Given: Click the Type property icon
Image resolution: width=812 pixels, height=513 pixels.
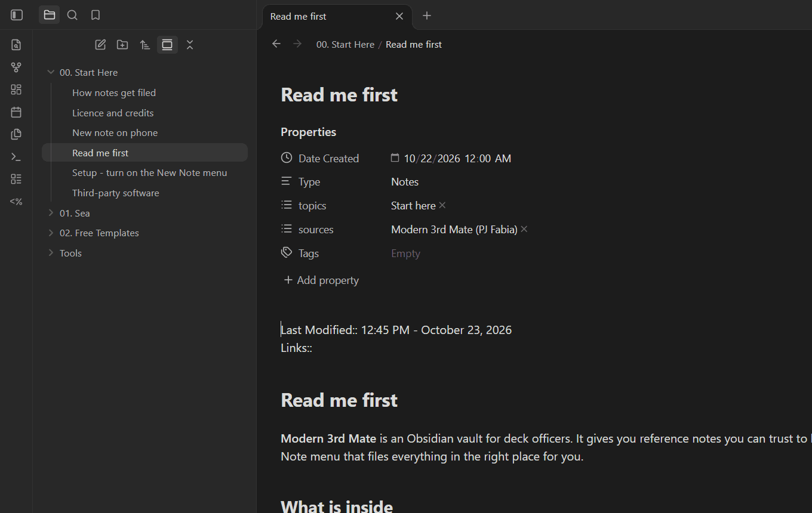Looking at the screenshot, I should 287,181.
